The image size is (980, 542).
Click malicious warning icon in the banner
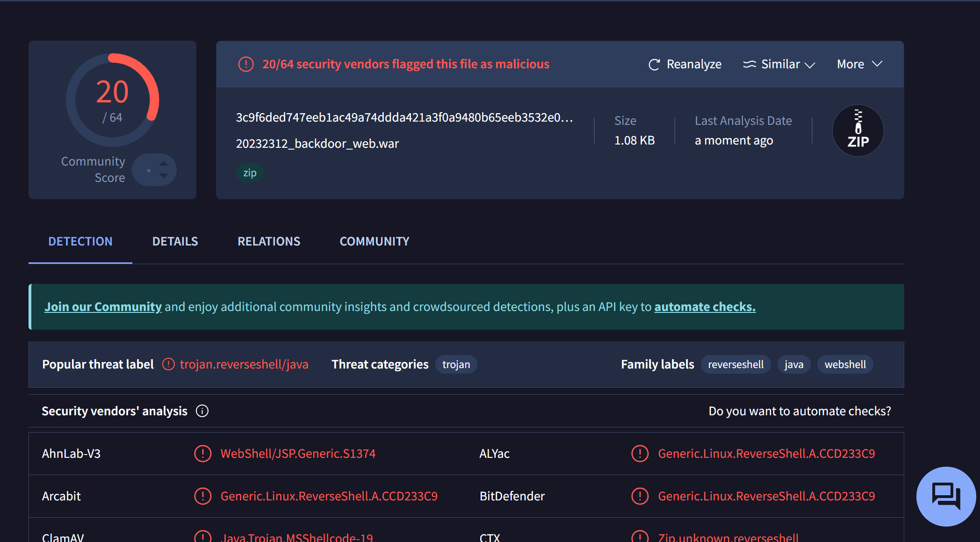click(246, 65)
